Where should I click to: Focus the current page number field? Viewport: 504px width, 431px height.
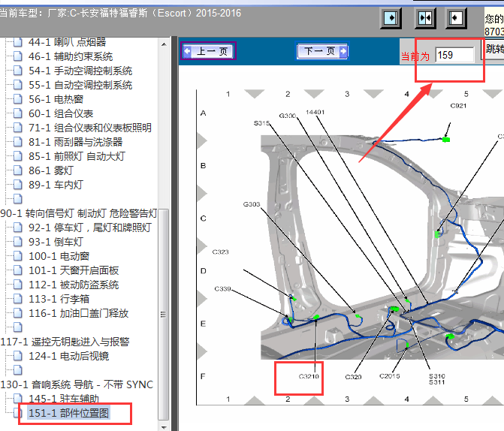(454, 55)
